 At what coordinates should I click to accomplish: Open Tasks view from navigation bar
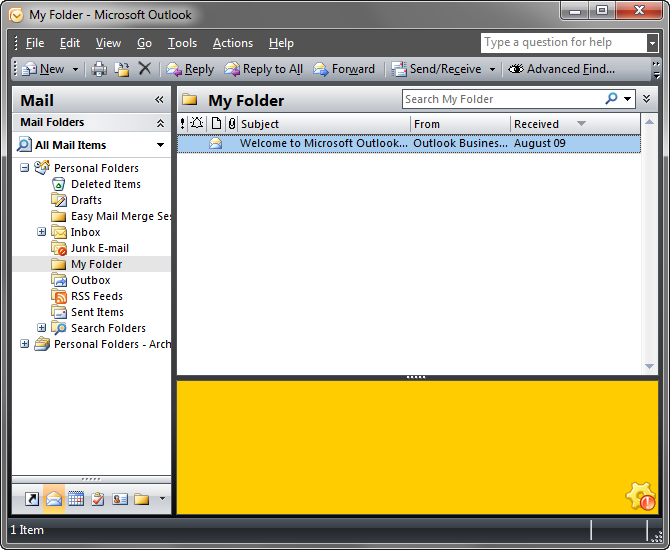click(98, 499)
